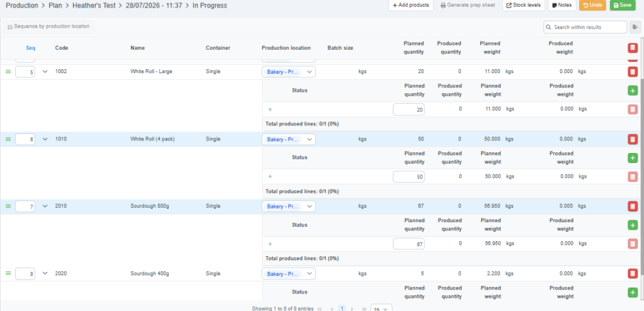The width and height of the screenshot is (644, 311).
Task: Click small green plus in White Roll - Large status line
Action: (x=270, y=110)
